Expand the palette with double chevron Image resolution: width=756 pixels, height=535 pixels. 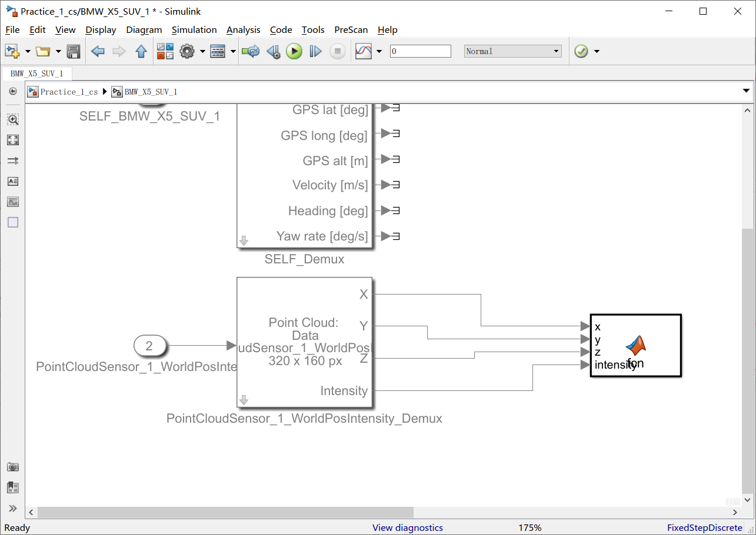tap(13, 508)
